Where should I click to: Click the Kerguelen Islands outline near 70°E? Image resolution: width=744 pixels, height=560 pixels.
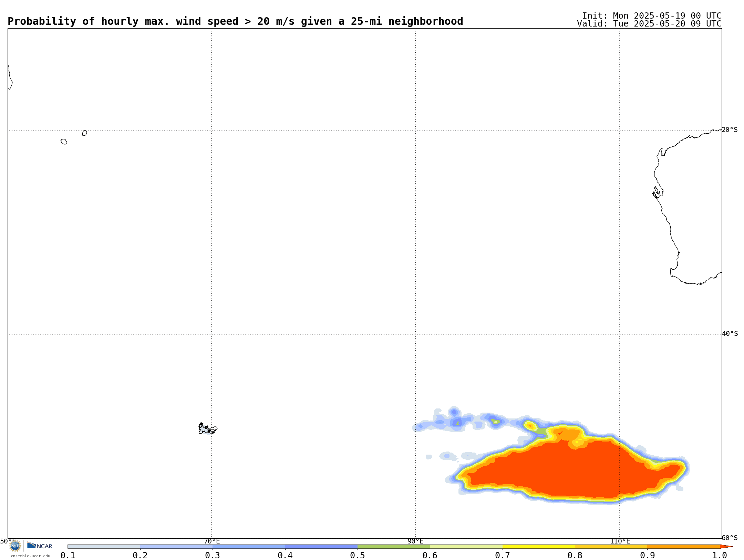click(208, 428)
